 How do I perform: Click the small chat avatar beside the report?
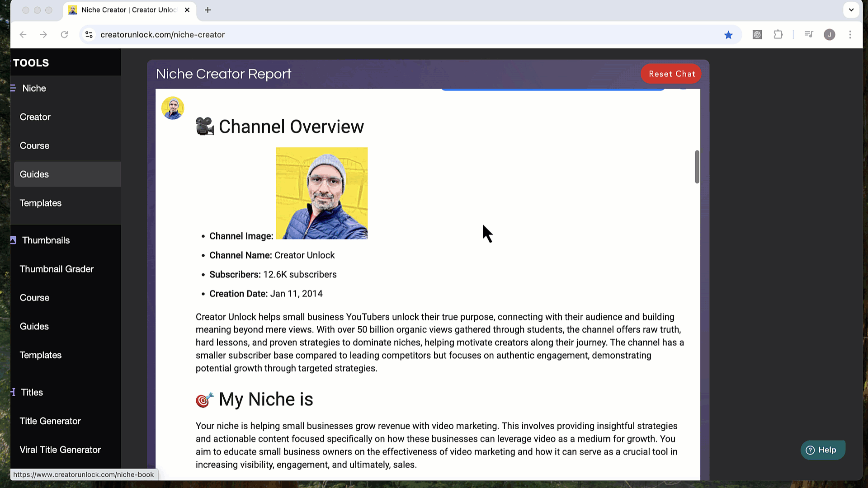[x=173, y=108]
